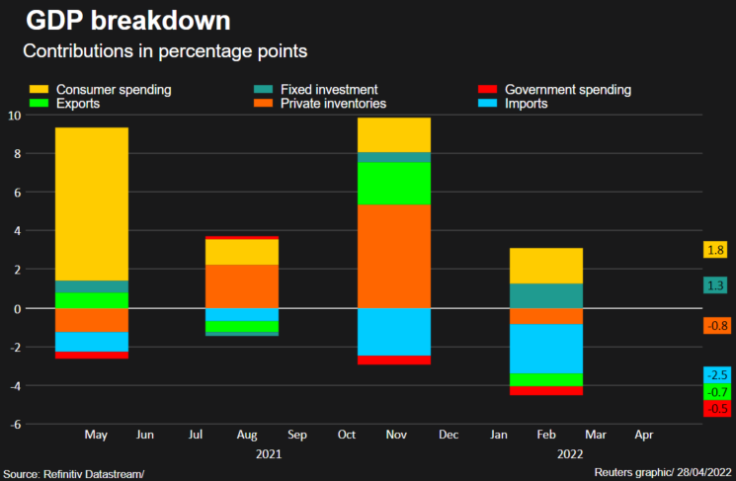Click the red Government spending legend swatch
The image size is (736, 481).
[487, 89]
